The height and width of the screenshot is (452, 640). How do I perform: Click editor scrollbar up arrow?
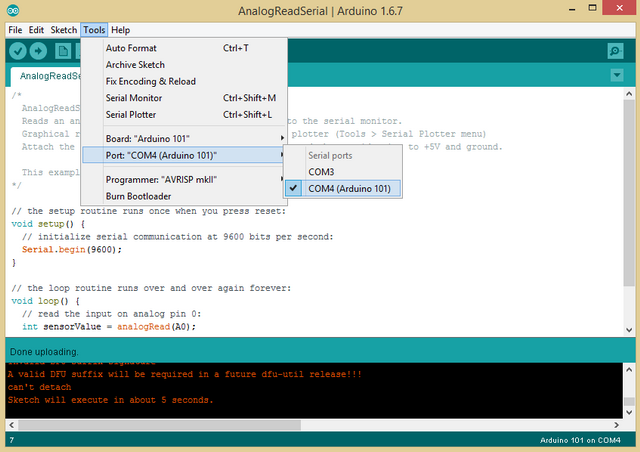pos(629,94)
